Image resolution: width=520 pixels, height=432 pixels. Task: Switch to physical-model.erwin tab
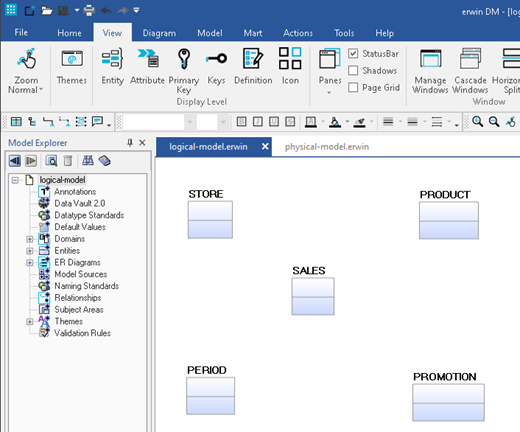[x=327, y=147]
